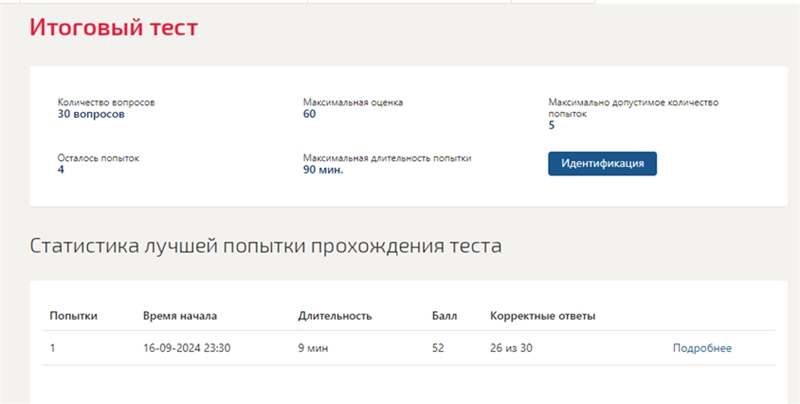Viewport: 800px width, 404px height.
Task: Open the Подробнее link for attempt 1
Action: coord(702,348)
